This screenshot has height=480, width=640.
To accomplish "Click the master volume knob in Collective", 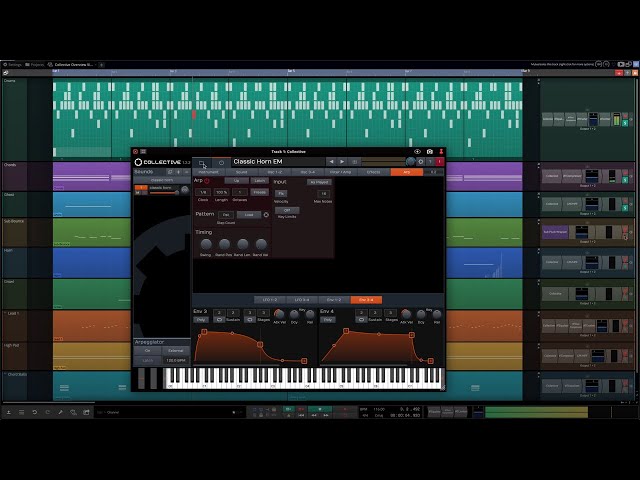I will tap(410, 162).
